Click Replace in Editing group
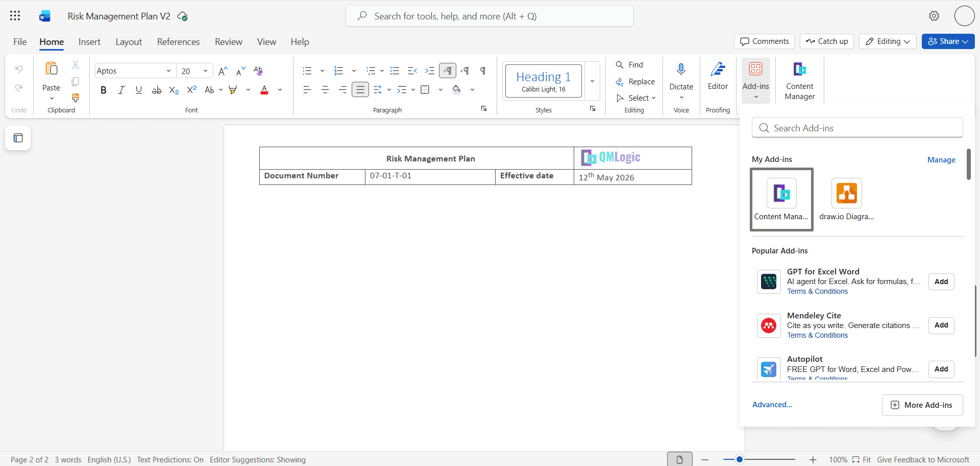This screenshot has height=466, width=980. [635, 82]
